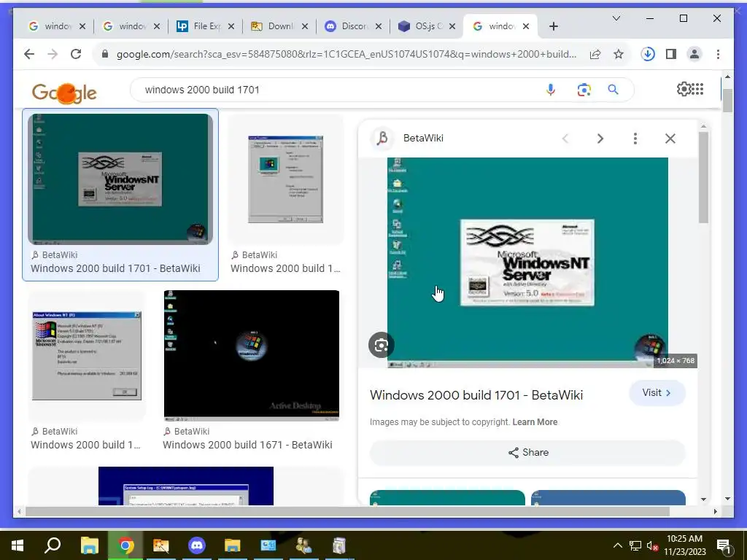
Task: Open Chrome downloads icon
Action: point(648,54)
